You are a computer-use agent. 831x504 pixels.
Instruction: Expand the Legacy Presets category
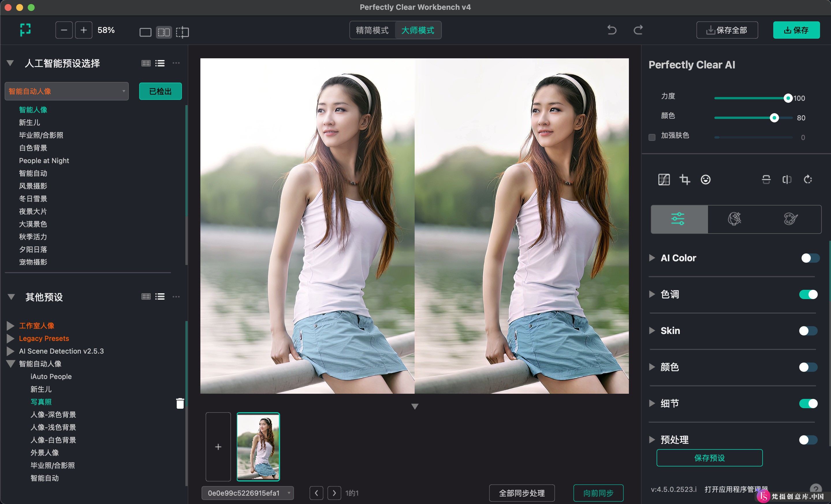pos(12,338)
